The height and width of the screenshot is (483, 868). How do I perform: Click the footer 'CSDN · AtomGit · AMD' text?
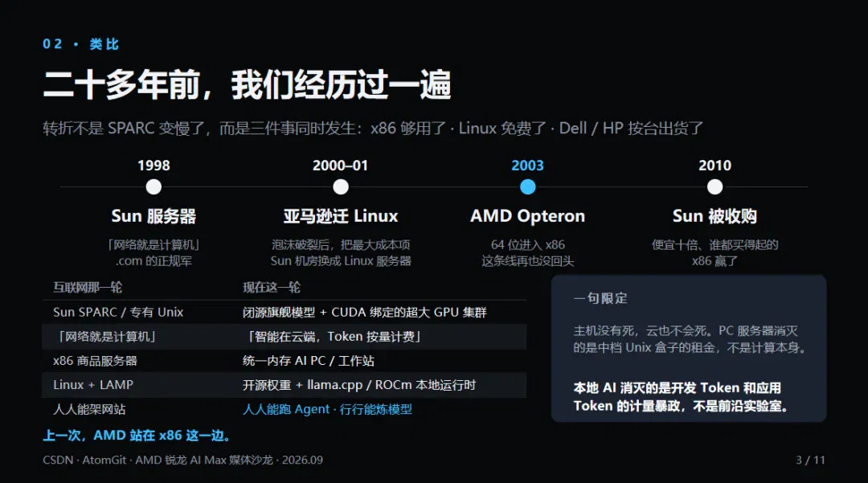(x=102, y=460)
